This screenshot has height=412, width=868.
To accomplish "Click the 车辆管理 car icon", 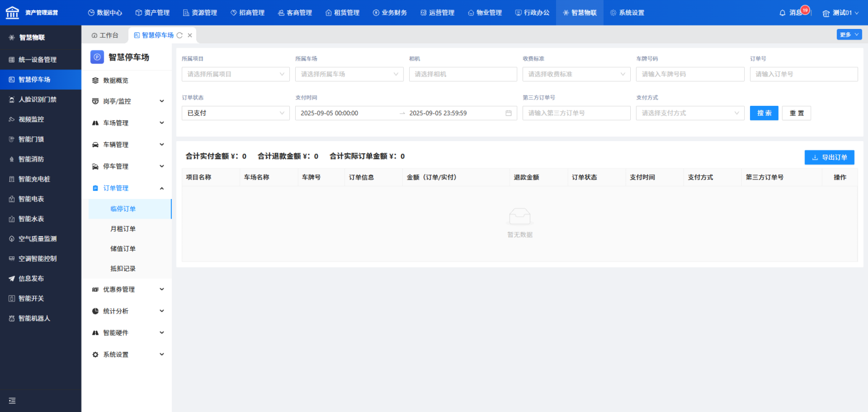I will (x=95, y=145).
